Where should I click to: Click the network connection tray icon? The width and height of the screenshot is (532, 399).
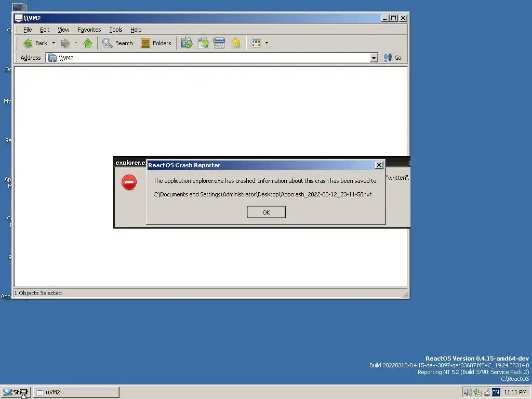pos(477,393)
